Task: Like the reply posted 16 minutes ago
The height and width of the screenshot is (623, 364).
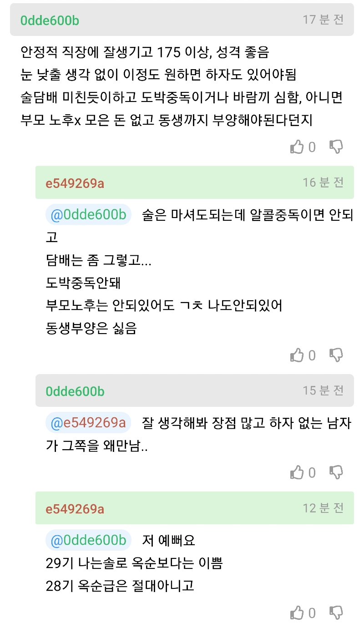Action: [297, 355]
